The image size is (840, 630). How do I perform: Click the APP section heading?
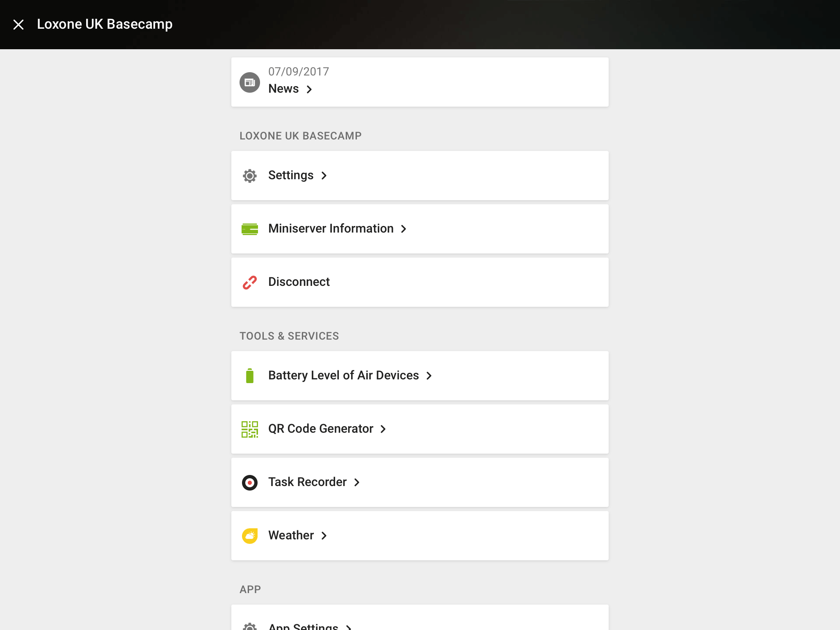(250, 589)
